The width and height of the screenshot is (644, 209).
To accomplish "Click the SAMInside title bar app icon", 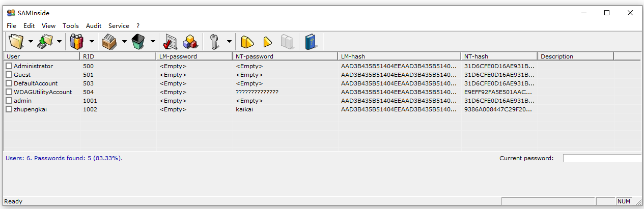I will coord(11,13).
